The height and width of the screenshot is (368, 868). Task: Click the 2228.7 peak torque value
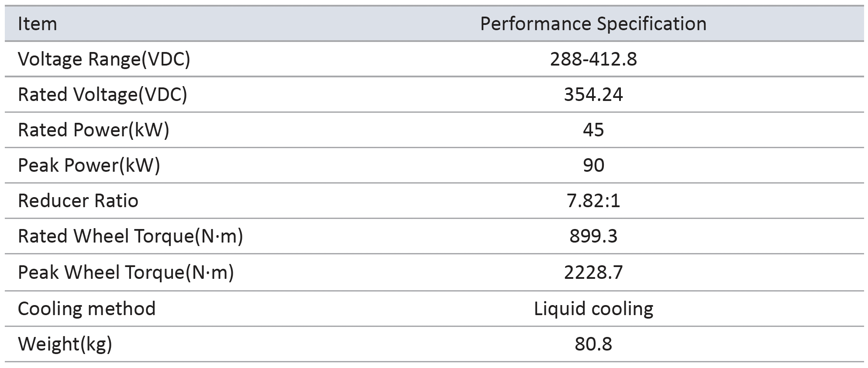coord(593,273)
